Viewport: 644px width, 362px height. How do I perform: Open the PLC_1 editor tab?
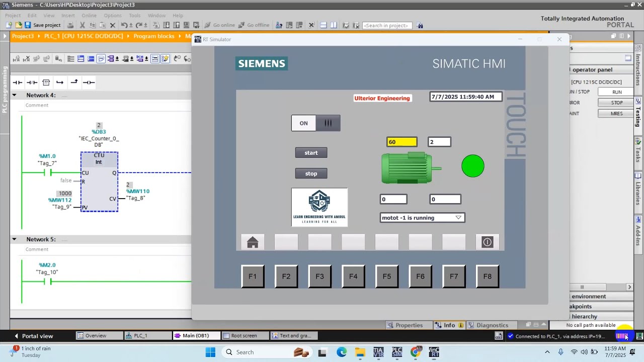pos(147,336)
